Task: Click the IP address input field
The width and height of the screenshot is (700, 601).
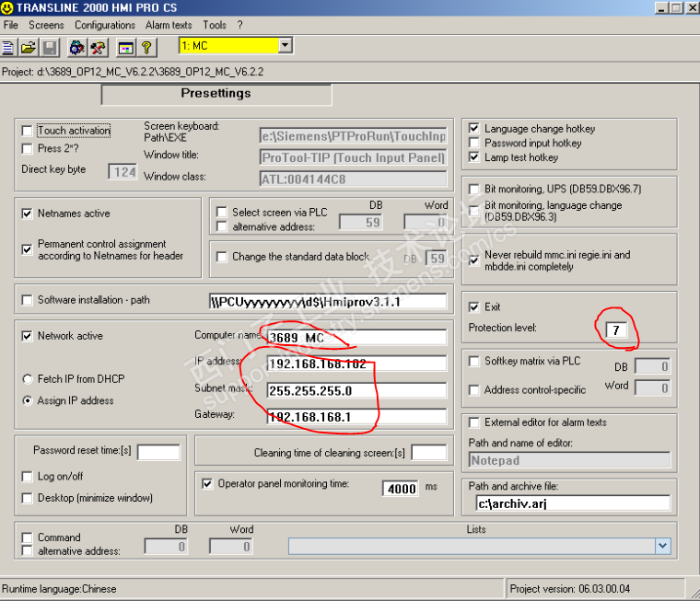Action: tap(356, 364)
